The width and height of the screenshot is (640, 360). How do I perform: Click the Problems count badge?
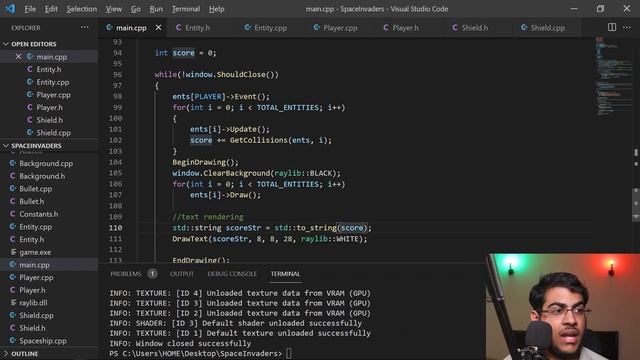(152, 273)
